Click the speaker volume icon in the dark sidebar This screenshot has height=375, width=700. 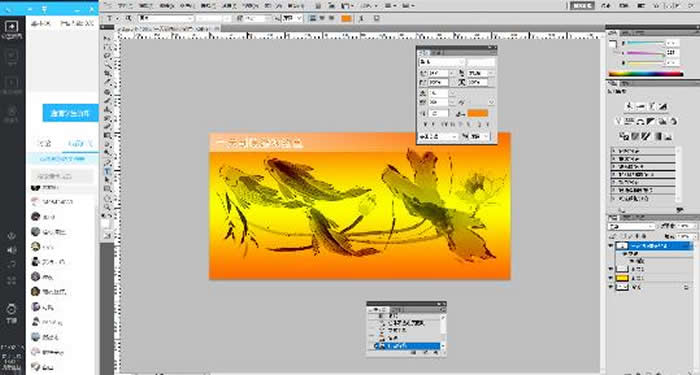(x=12, y=250)
